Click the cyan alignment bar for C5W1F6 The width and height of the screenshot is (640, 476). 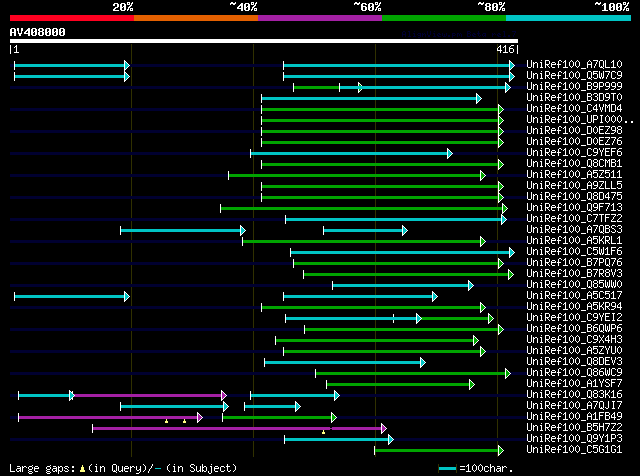402,253
